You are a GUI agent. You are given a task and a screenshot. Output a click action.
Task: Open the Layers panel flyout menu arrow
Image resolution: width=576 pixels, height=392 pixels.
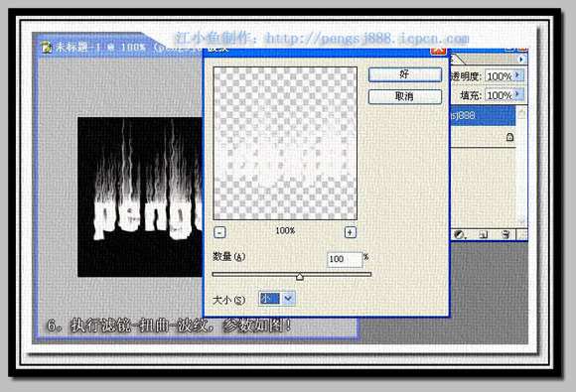[521, 60]
